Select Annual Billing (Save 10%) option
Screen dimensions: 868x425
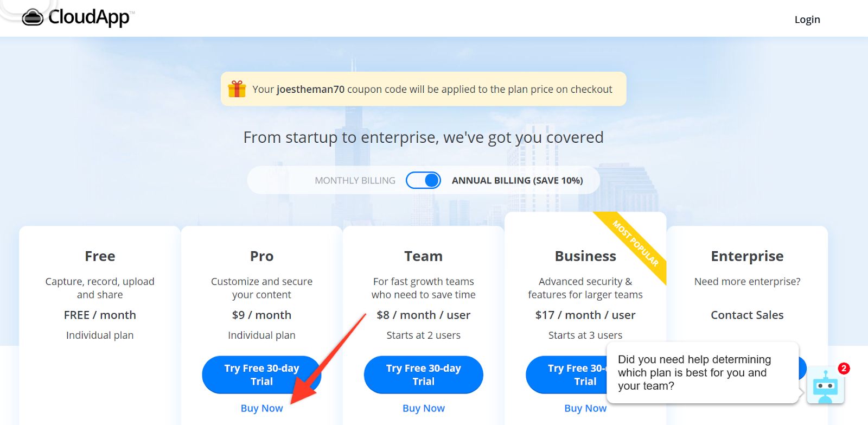tap(518, 181)
